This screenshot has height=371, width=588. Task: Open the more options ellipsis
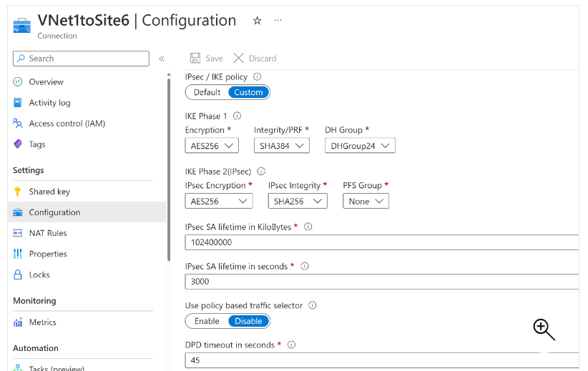pyautogui.click(x=278, y=20)
